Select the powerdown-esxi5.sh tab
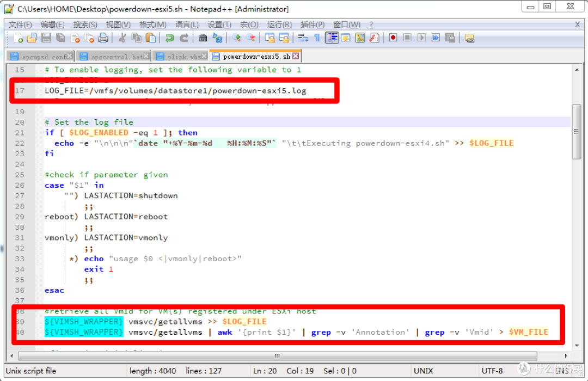This screenshot has width=588, height=381. click(x=255, y=56)
